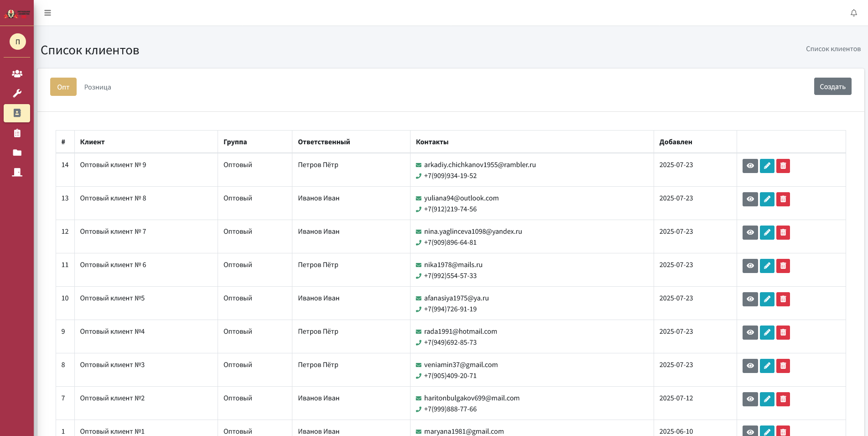The width and height of the screenshot is (868, 436).
Task: Open the П profile avatar
Action: [x=17, y=42]
